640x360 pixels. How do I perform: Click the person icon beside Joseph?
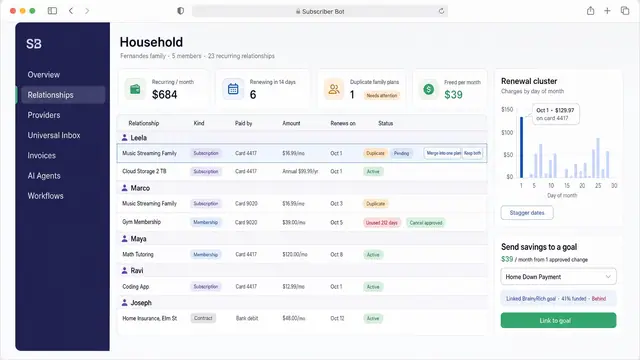124,302
